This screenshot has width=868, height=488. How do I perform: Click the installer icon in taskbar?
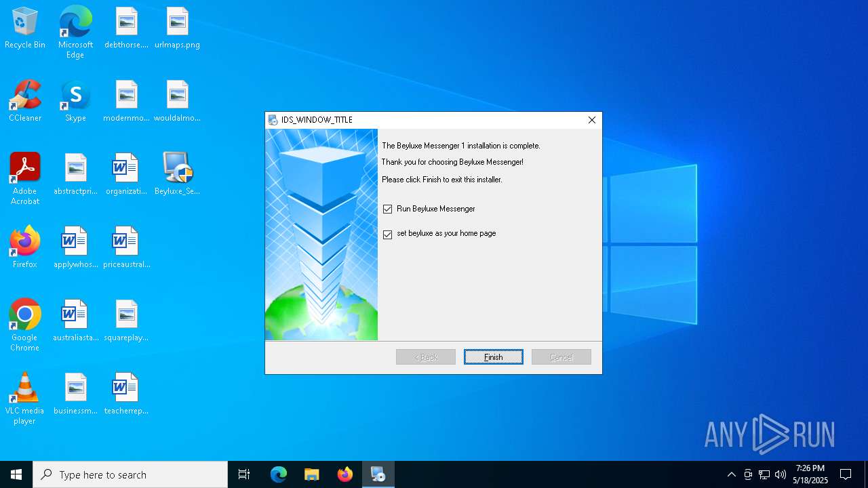[x=378, y=474]
